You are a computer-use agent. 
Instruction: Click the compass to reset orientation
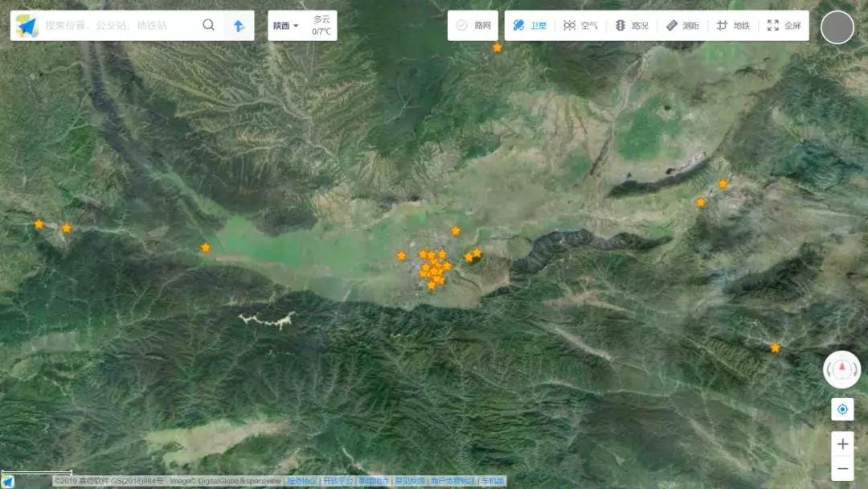(x=842, y=370)
